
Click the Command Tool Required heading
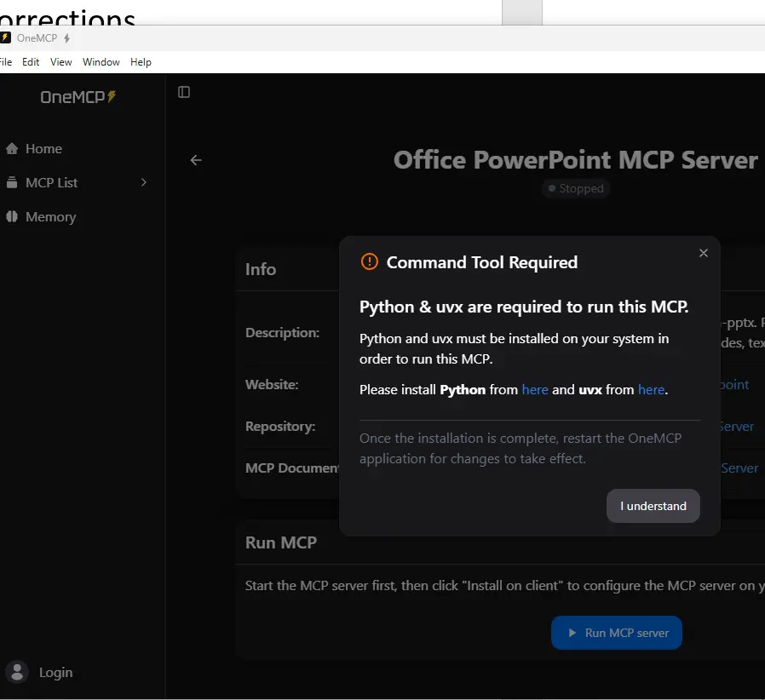pos(482,262)
